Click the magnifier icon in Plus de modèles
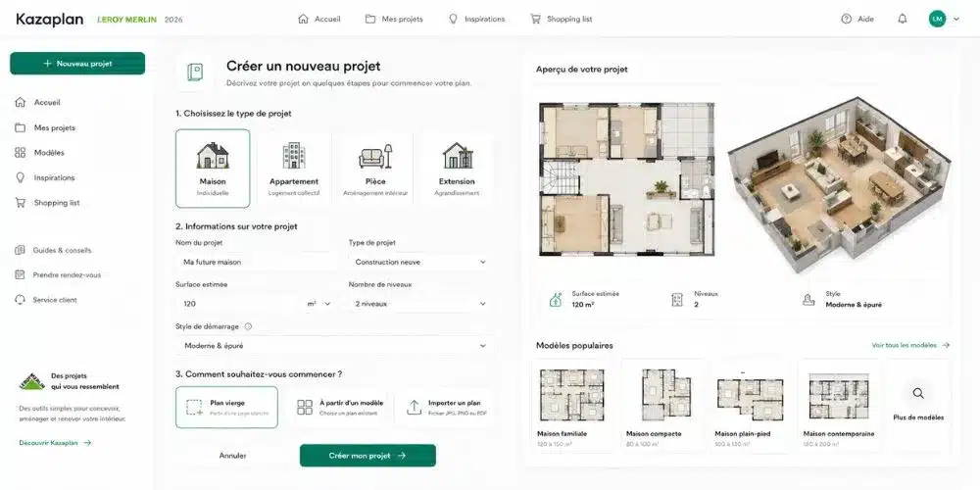This screenshot has width=980, height=490. (918, 393)
